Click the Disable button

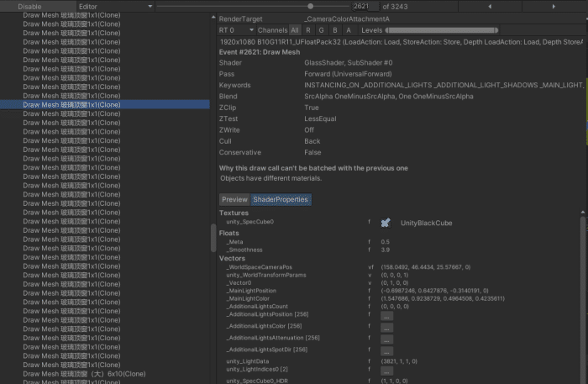pyautogui.click(x=29, y=7)
